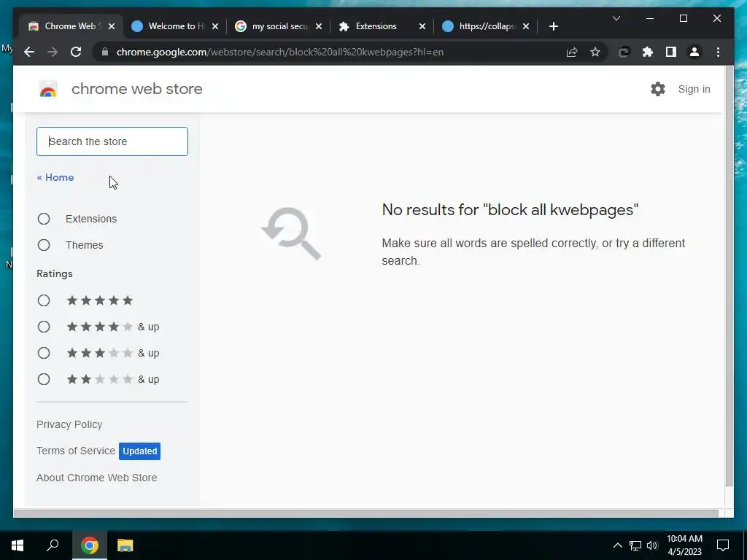This screenshot has height=560, width=747.
Task: Click the horizontal page scrollbar
Action: [366, 513]
